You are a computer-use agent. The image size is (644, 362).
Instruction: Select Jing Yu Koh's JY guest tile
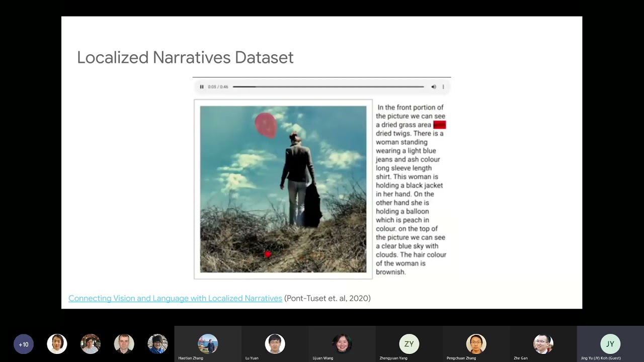pyautogui.click(x=610, y=344)
